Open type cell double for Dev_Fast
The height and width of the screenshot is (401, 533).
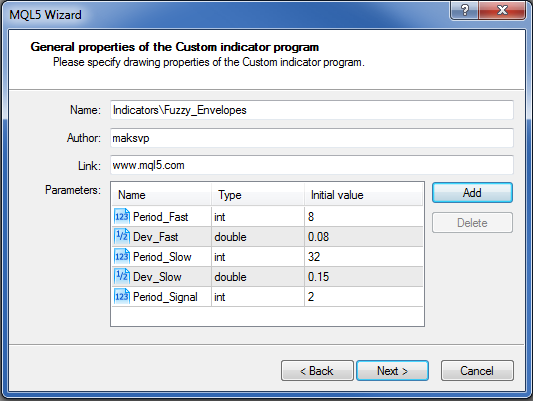(258, 237)
